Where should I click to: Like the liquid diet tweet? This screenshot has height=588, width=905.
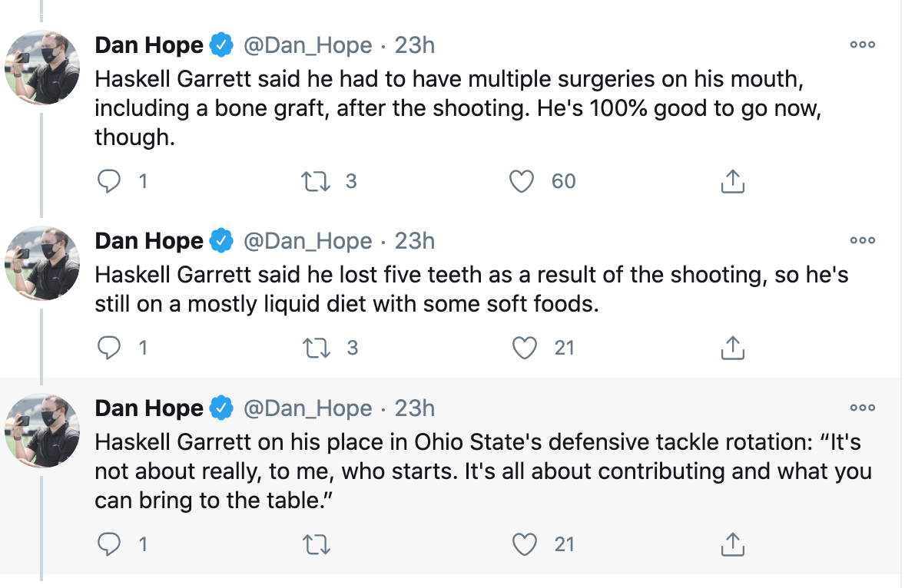(x=524, y=348)
